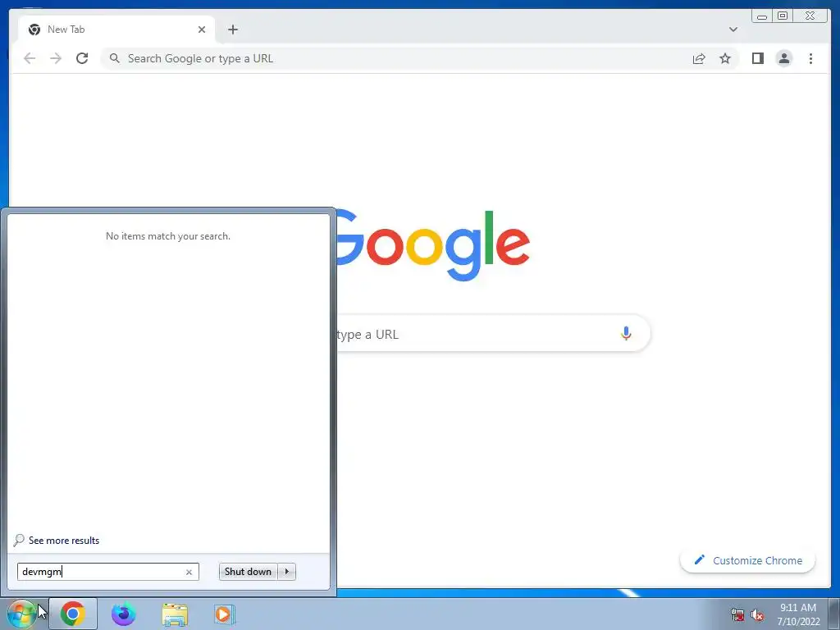Click the Shut down button

pos(248,572)
